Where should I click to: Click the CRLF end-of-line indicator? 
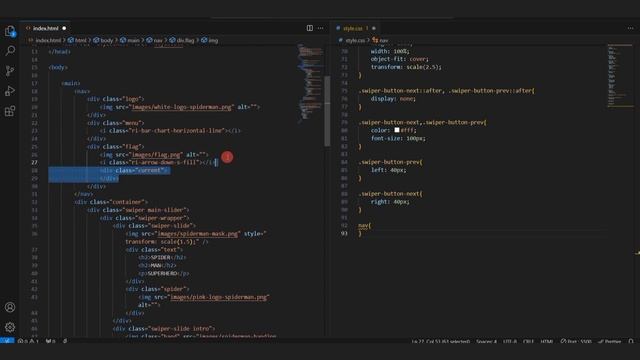pos(529,341)
